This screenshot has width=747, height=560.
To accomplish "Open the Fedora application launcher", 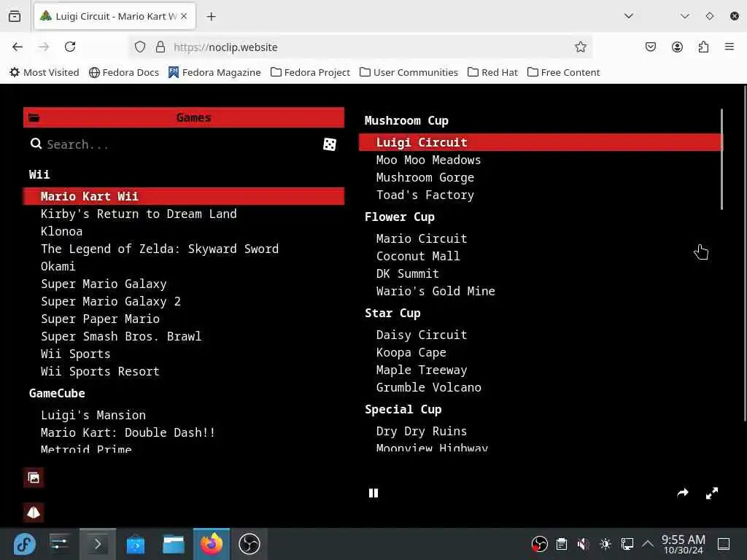I will coord(24,544).
